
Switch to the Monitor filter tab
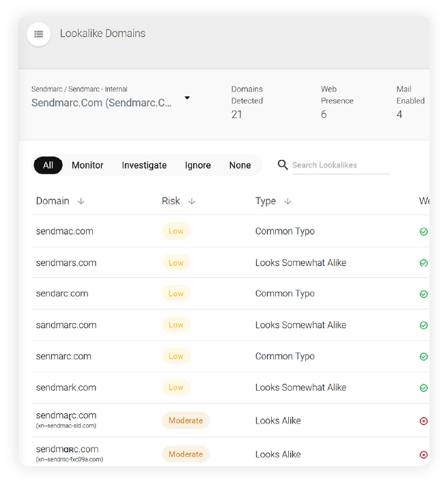(x=87, y=165)
